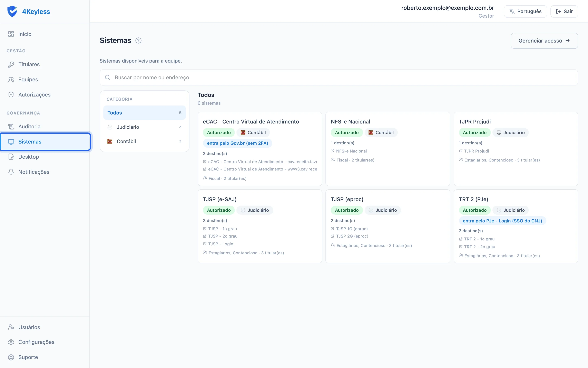This screenshot has width=588, height=368.
Task: Click the user email roberto.exemplo@exemplo.com.br
Action: 448,8
